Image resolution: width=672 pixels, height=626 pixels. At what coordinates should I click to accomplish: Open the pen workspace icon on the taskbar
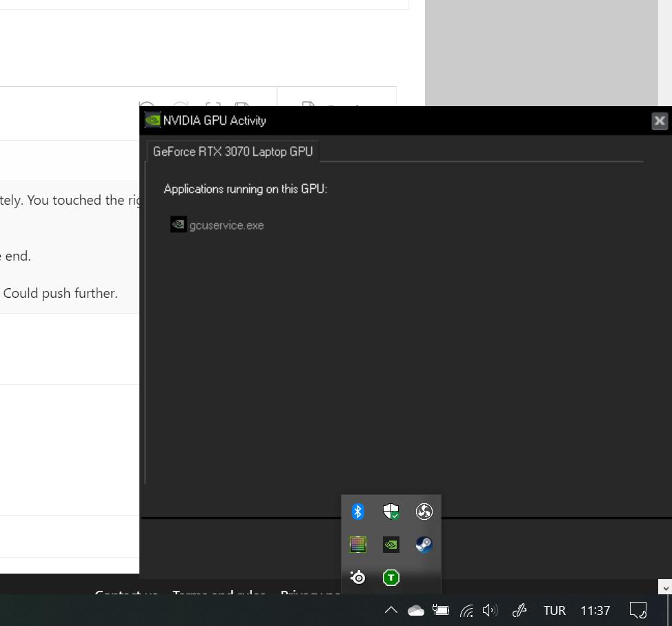coord(520,611)
